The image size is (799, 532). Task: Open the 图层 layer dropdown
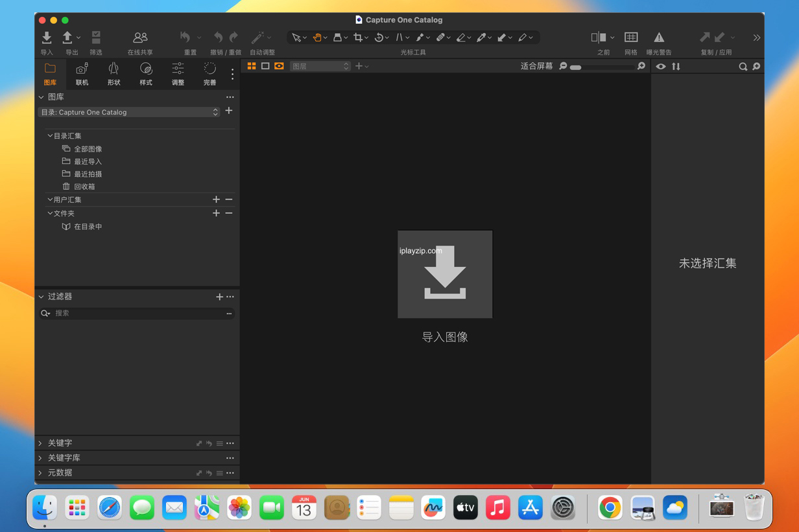click(320, 66)
